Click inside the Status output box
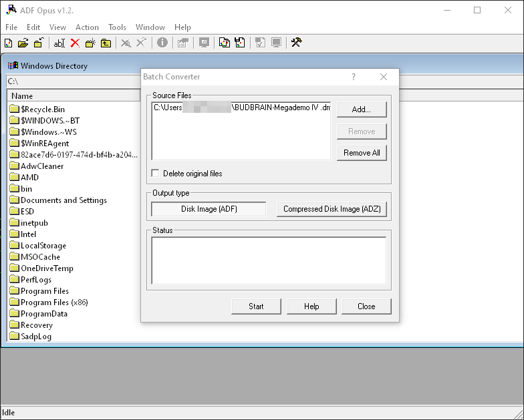The width and height of the screenshot is (524, 420). point(269,260)
